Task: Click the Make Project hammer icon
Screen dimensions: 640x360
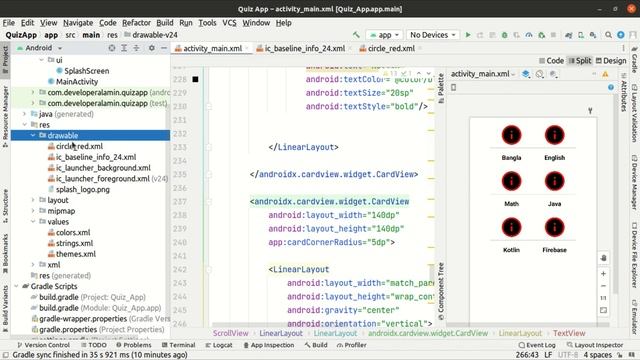Action: tap(356, 35)
